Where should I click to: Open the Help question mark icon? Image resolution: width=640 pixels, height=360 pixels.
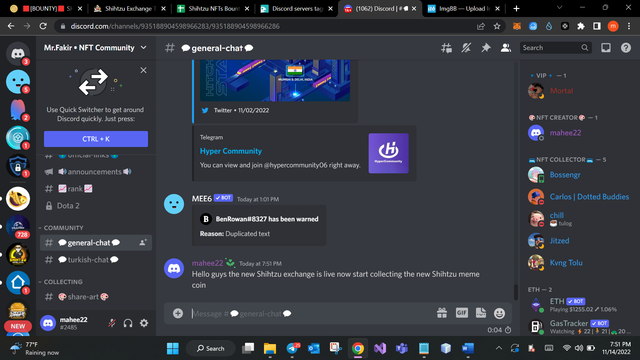pos(626,48)
